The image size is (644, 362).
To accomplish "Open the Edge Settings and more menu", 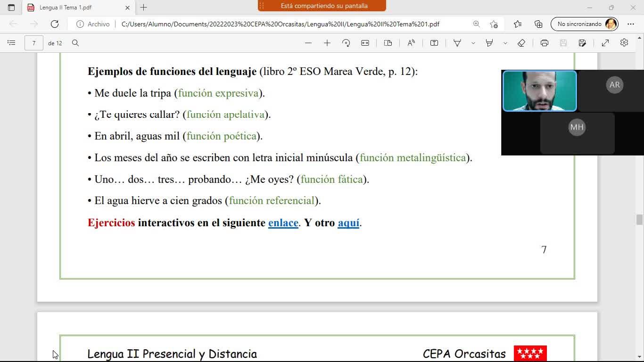I will (x=631, y=24).
